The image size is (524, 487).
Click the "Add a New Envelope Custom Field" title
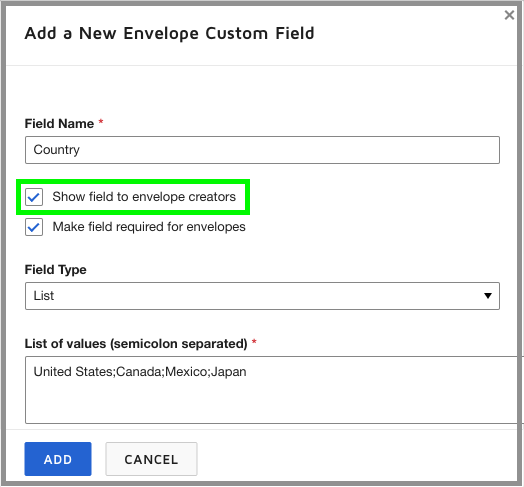[x=169, y=33]
